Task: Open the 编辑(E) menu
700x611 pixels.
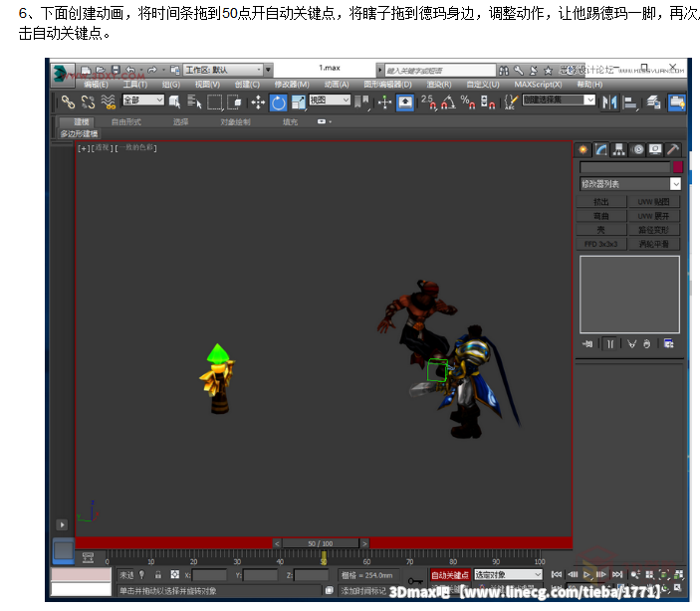Action: point(96,85)
